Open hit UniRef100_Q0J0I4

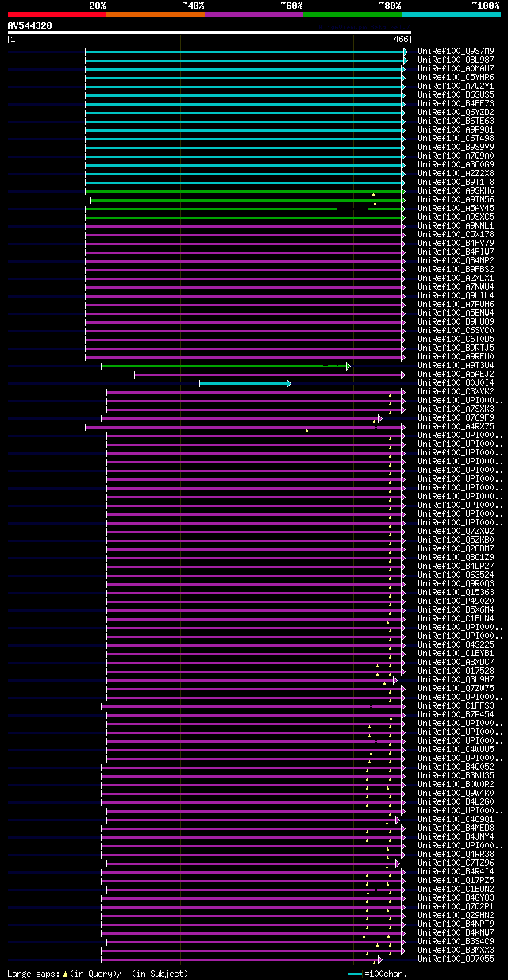point(456,382)
